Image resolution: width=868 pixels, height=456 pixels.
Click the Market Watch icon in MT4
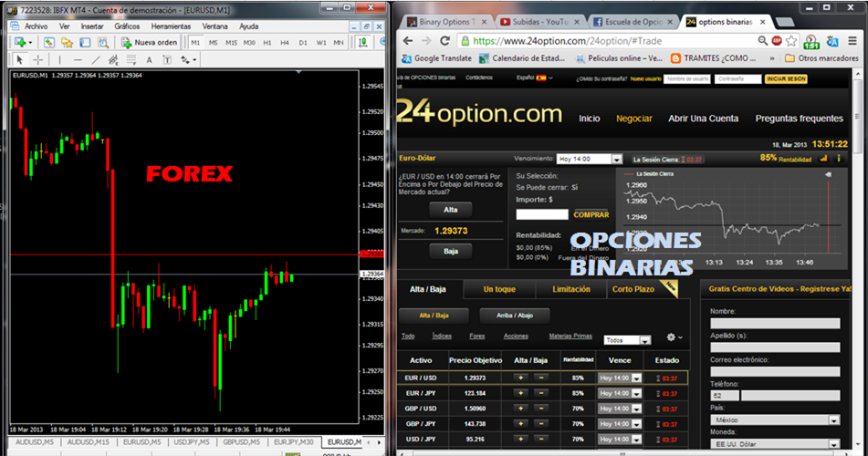click(x=49, y=42)
